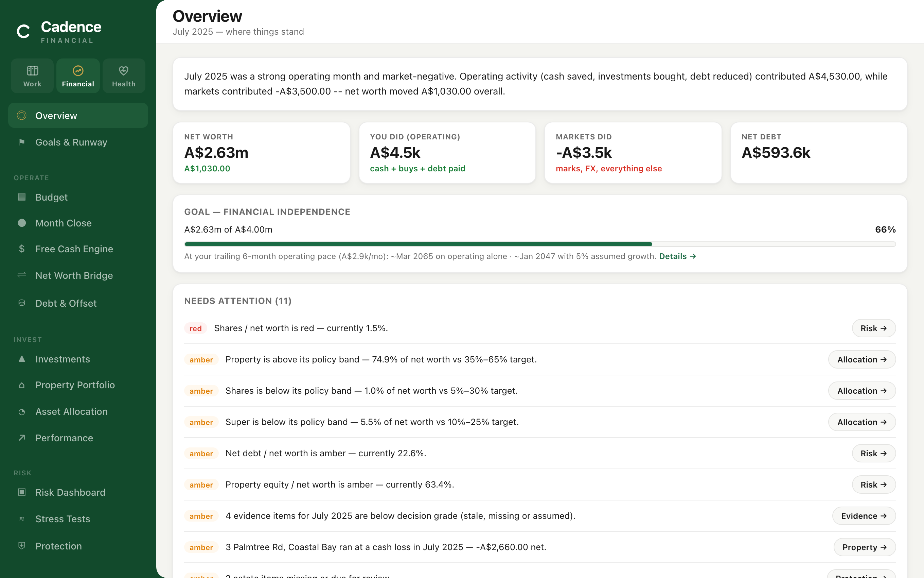
Task: Click the Free Cash Engine dollar icon
Action: (x=22, y=249)
